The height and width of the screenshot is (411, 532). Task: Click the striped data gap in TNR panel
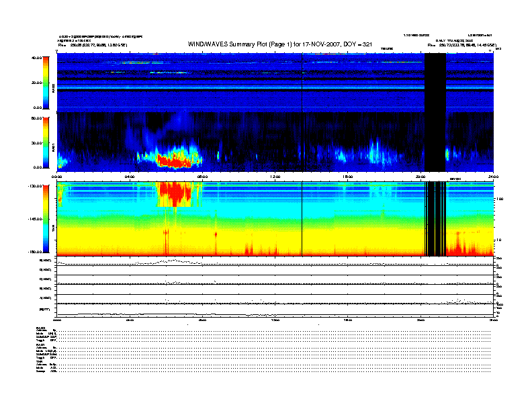point(435,219)
